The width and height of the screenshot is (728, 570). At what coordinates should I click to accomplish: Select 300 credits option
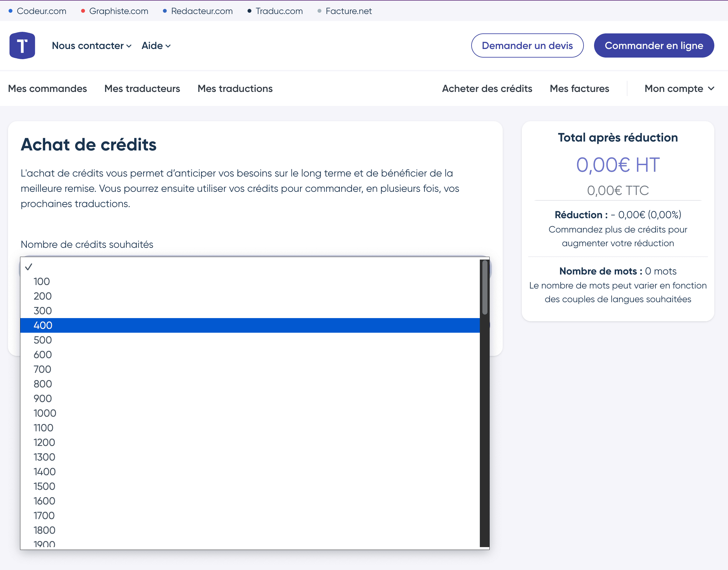click(250, 311)
